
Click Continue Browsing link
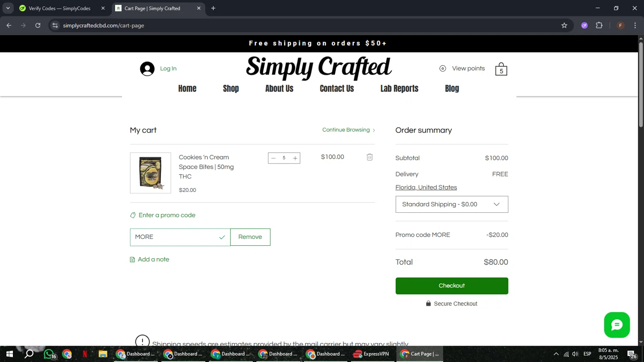(x=349, y=130)
